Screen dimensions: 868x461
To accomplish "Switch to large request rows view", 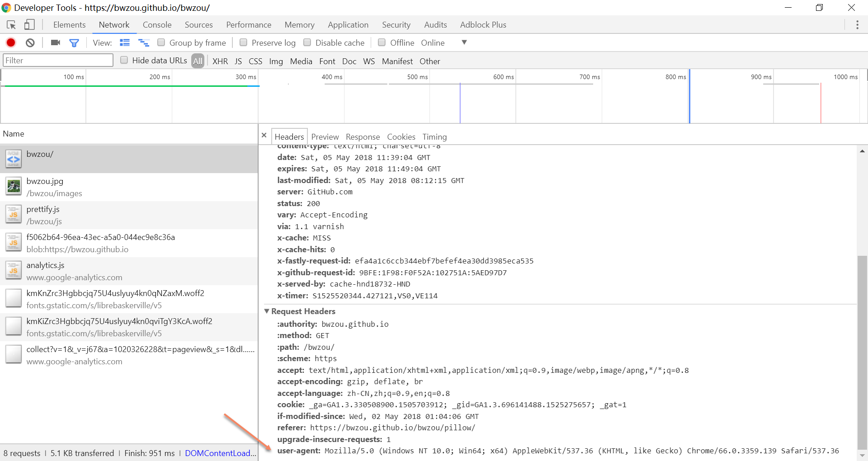I will click(125, 42).
